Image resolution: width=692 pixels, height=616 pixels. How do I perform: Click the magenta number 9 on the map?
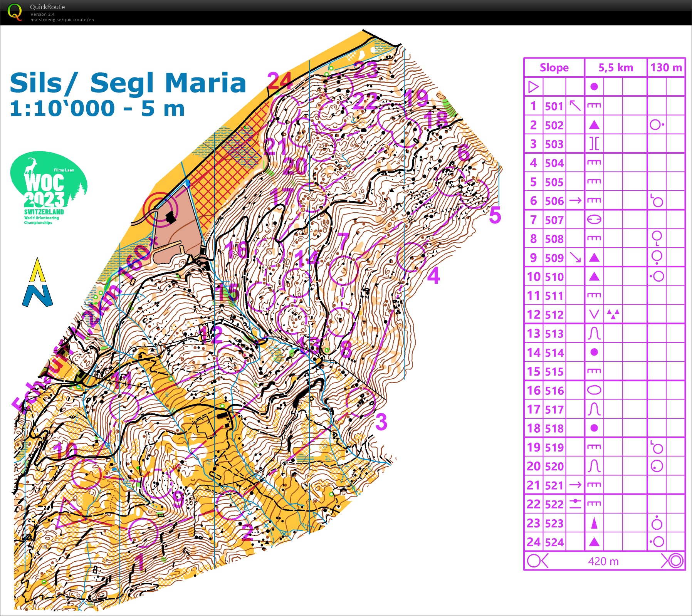pos(178,499)
